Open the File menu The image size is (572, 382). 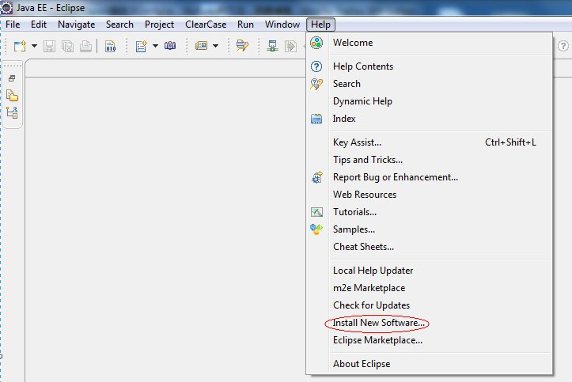coord(12,24)
